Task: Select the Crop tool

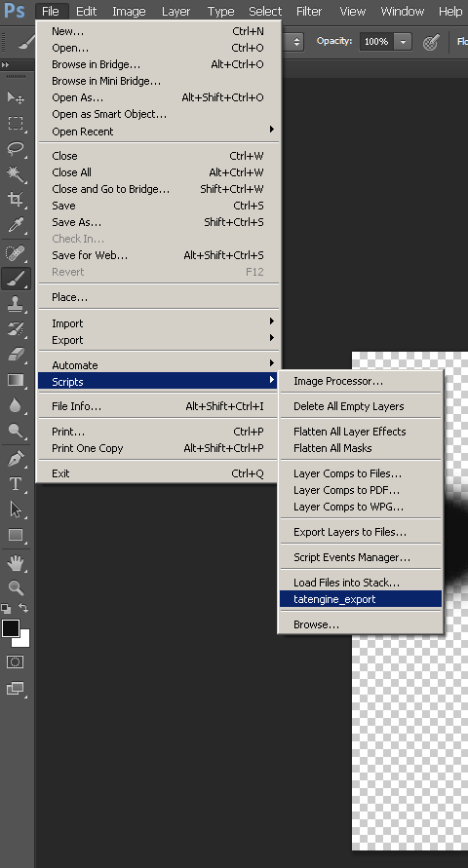Action: coord(16,200)
